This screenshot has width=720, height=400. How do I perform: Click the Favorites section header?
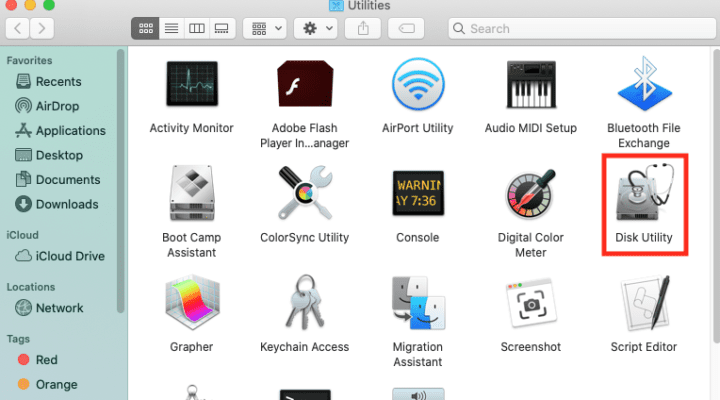[29, 61]
